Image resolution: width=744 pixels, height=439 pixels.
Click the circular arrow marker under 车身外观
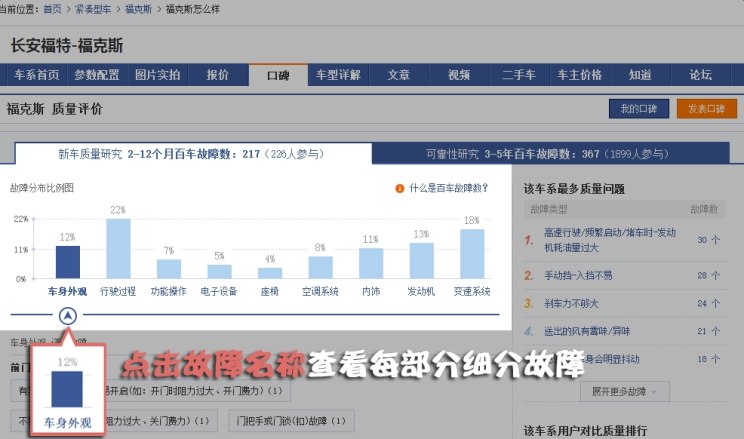tap(68, 315)
